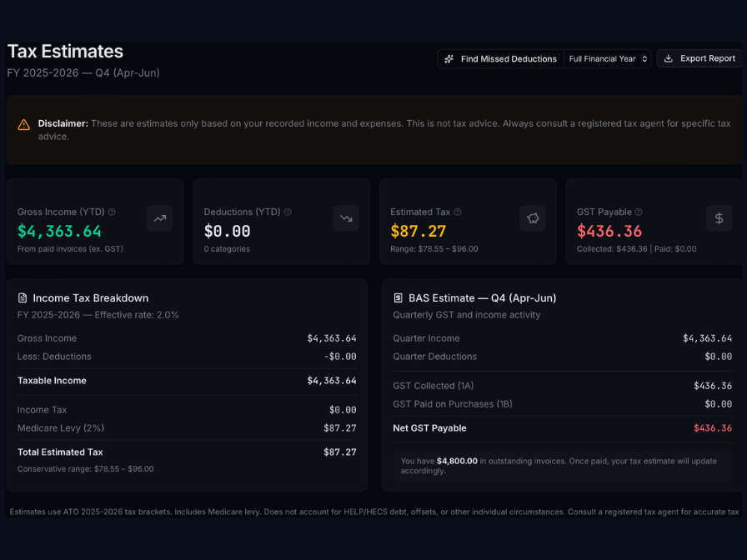Click the help icon next to Estimated Tax
This screenshot has height=560, width=747.
pos(458,212)
